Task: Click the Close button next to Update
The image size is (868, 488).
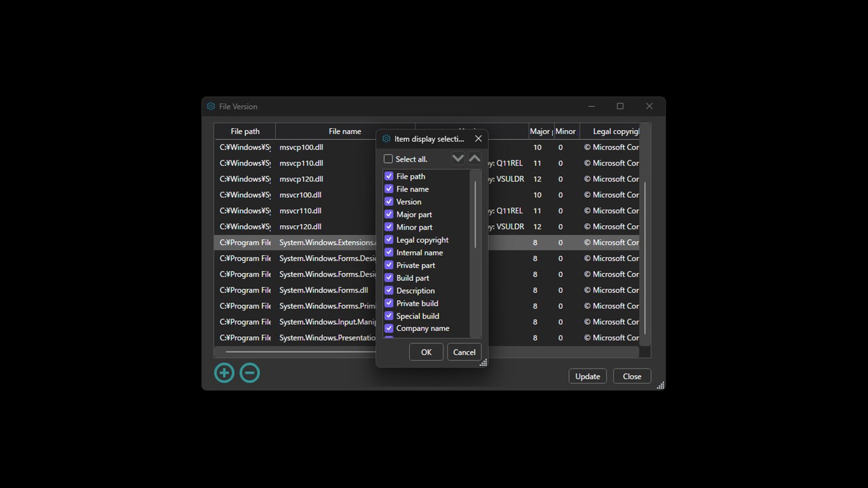Action: (632, 376)
